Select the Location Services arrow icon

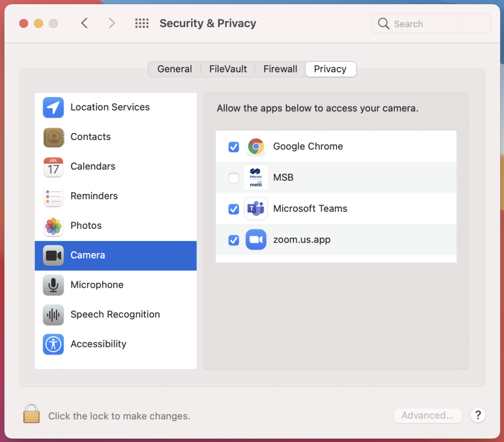pos(53,107)
